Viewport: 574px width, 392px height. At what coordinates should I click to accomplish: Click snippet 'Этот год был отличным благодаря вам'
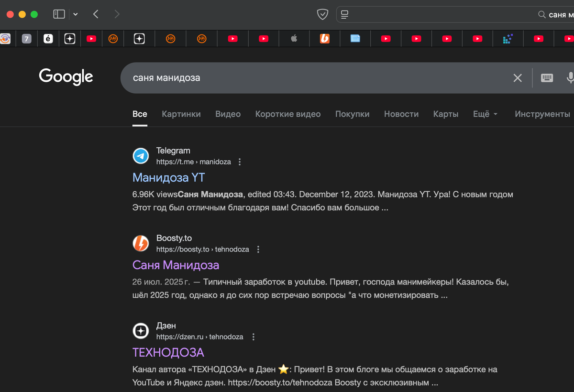210,207
